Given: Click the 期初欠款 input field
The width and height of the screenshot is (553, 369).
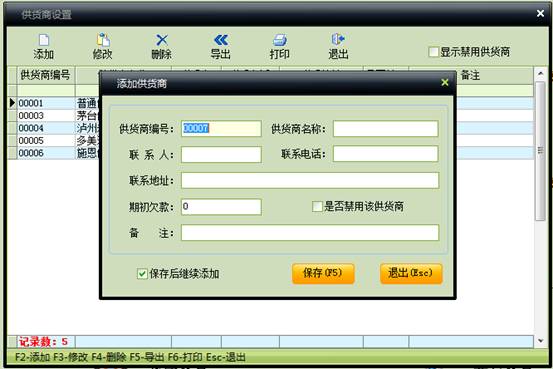Looking at the screenshot, I should (221, 206).
